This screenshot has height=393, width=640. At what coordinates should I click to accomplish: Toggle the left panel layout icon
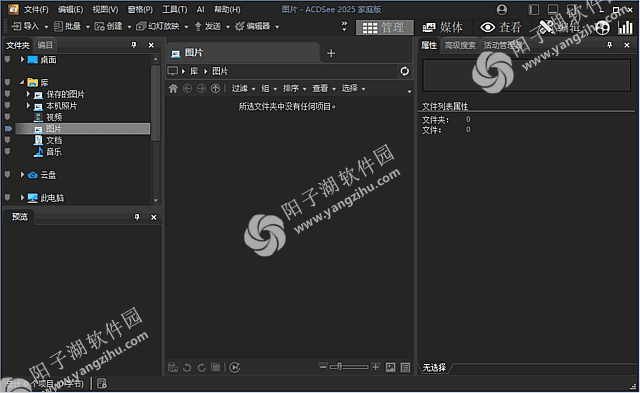coord(533,9)
